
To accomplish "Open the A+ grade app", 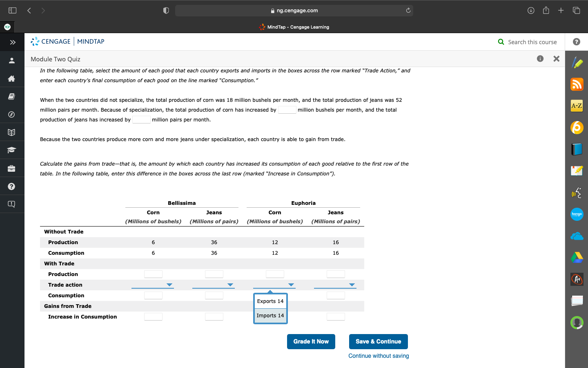I will point(577,279).
